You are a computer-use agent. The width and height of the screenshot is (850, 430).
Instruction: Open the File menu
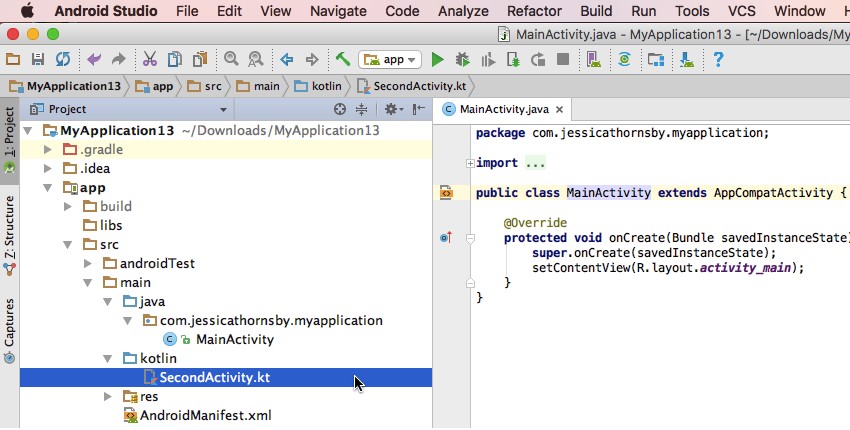(x=187, y=11)
